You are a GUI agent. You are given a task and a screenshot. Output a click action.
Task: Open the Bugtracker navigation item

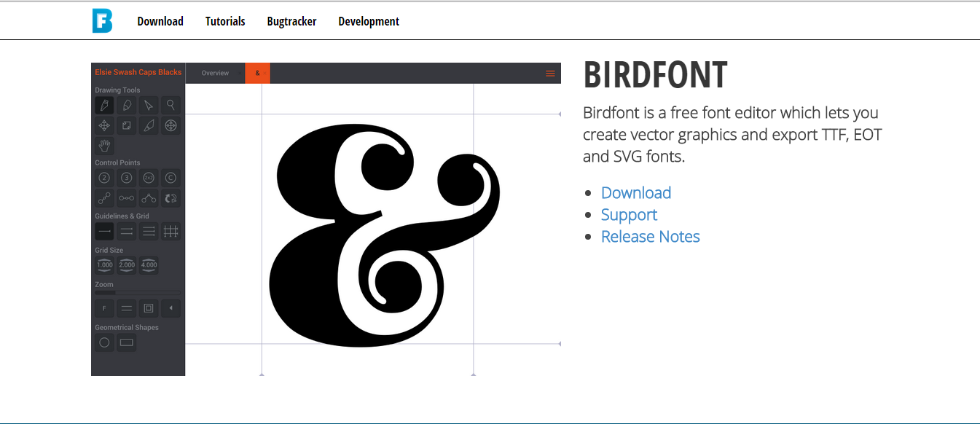click(x=291, y=21)
